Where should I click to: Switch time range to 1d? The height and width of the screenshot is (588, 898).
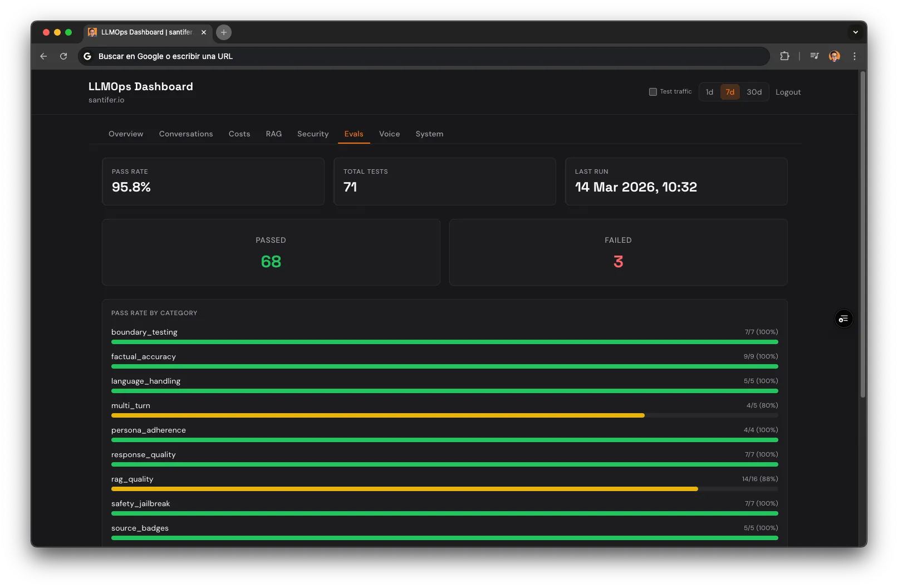coord(709,92)
